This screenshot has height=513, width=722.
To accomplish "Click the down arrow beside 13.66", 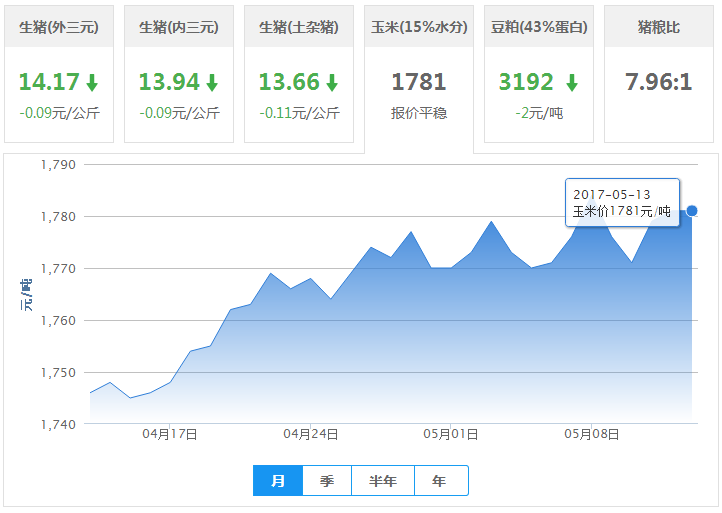I will (x=332, y=83).
